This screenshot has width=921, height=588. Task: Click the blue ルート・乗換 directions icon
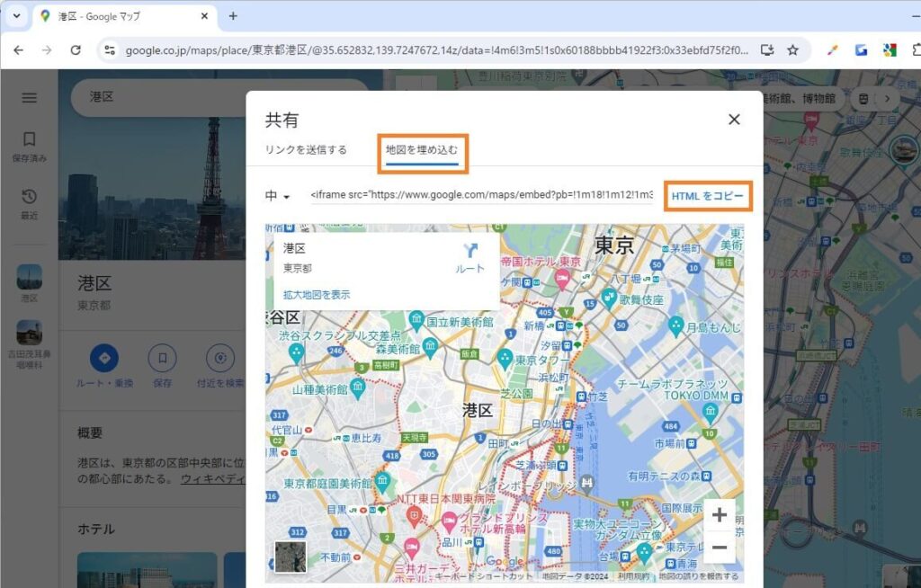click(105, 356)
